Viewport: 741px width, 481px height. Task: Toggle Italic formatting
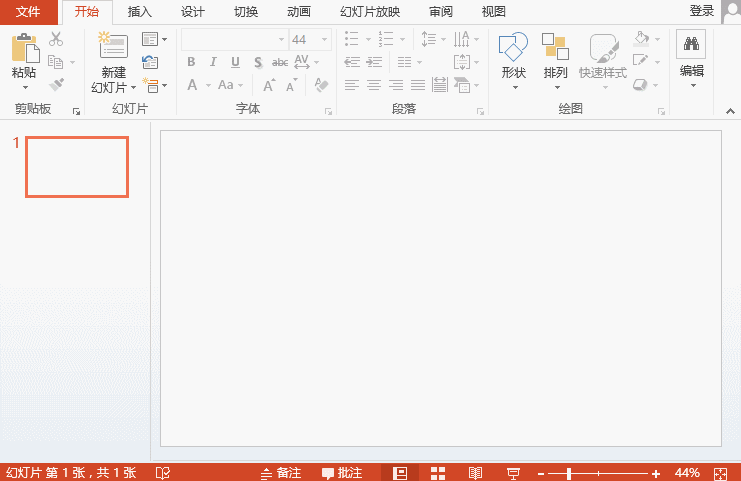coord(213,62)
